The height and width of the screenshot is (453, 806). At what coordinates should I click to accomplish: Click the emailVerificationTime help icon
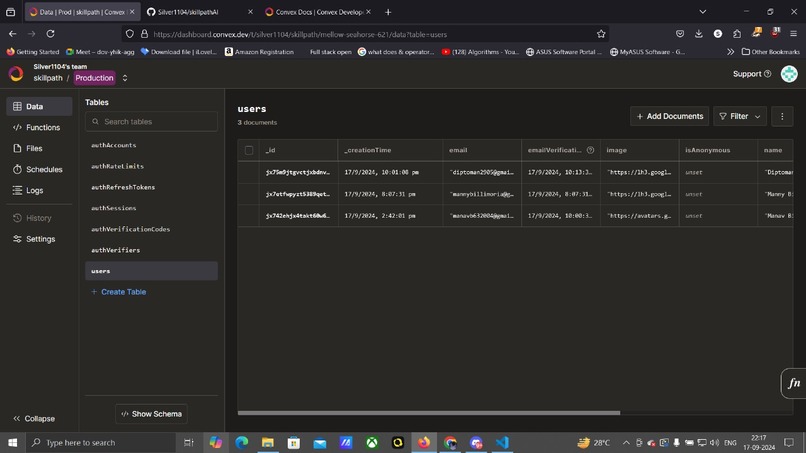pos(590,150)
